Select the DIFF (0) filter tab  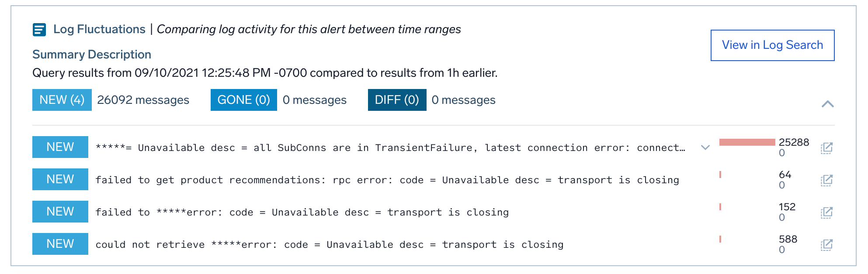397,100
